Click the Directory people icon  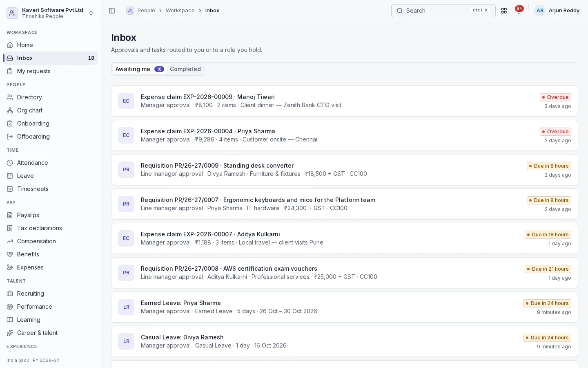pos(10,97)
